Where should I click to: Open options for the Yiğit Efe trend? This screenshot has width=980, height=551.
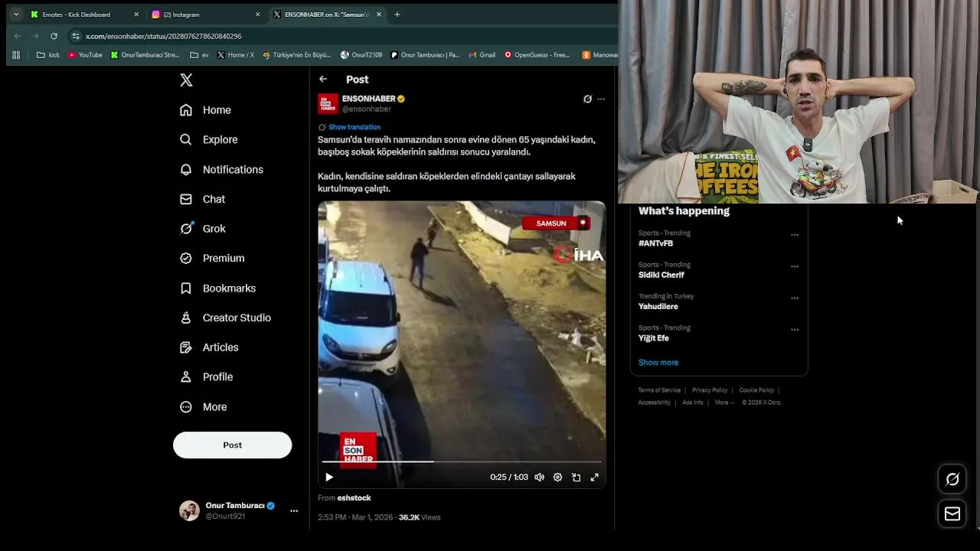(x=795, y=330)
